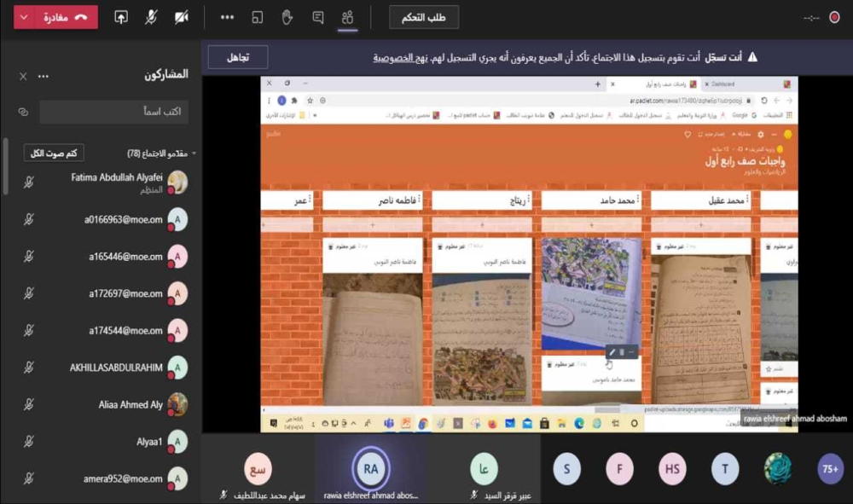Image resolution: width=853 pixels, height=504 pixels.
Task: Toggle the camera on or off
Action: click(x=181, y=17)
